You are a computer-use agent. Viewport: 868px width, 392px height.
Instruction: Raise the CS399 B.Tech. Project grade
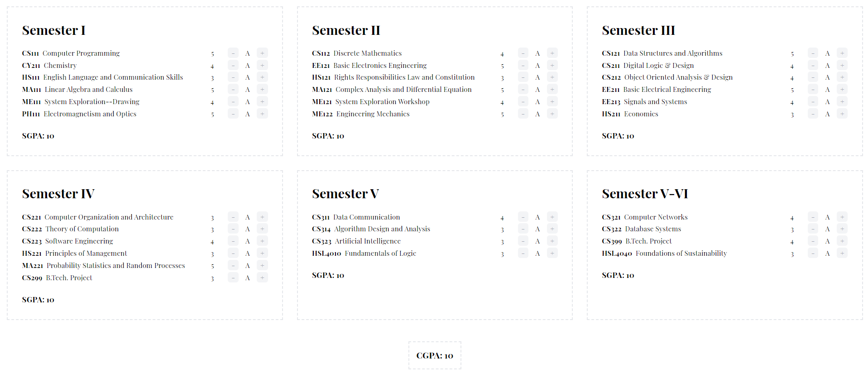842,241
